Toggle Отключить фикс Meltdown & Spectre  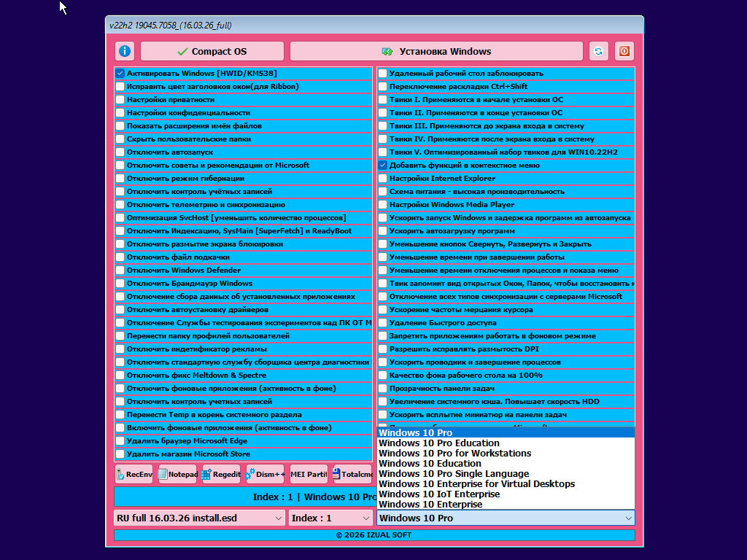(120, 376)
